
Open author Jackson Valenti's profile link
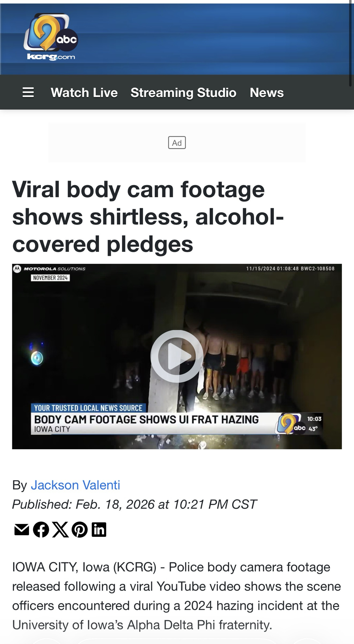(x=75, y=485)
